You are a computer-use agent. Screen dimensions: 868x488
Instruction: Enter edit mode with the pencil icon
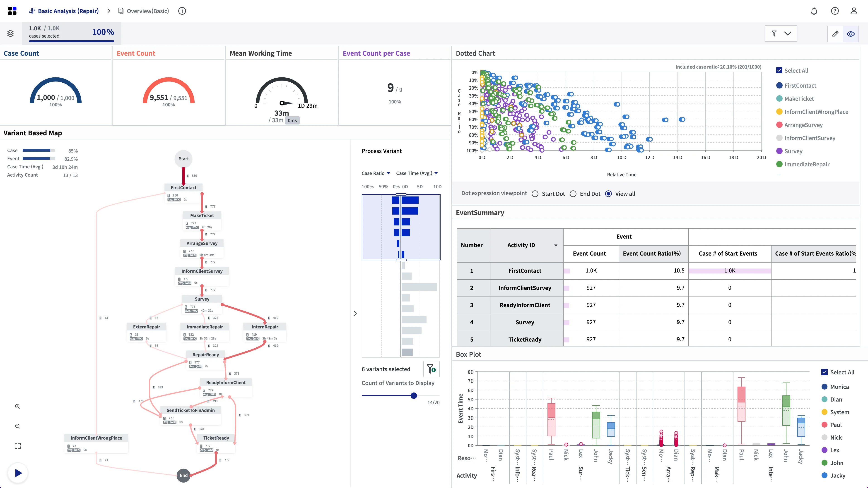click(x=835, y=34)
